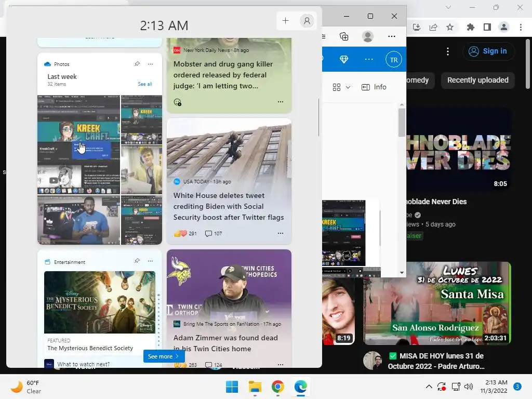Open the man in blue shirt photo thumbnail
The height and width of the screenshot is (399, 532).
[x=79, y=220]
